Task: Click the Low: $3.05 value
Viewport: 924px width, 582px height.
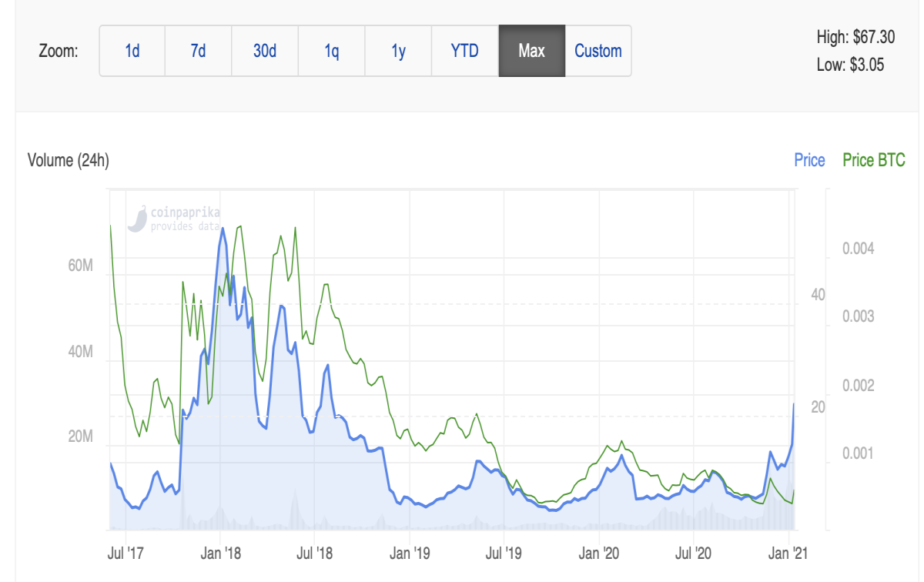Action: click(850, 65)
